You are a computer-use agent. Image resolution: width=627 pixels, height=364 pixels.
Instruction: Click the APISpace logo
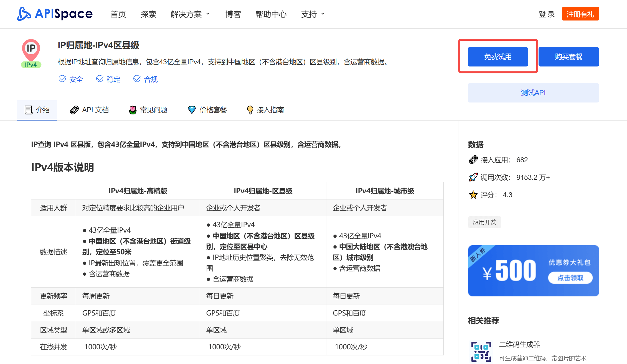tap(55, 14)
